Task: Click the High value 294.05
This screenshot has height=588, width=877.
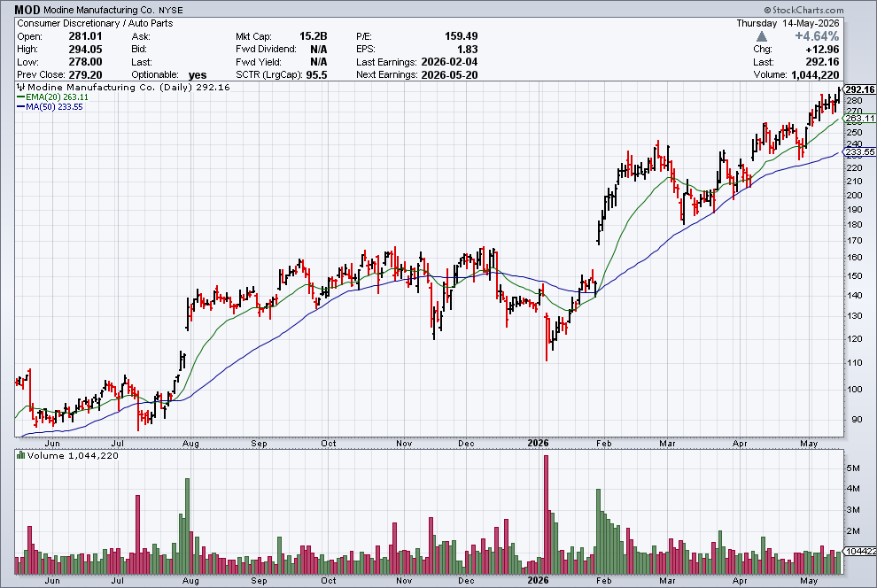Action: (x=85, y=50)
